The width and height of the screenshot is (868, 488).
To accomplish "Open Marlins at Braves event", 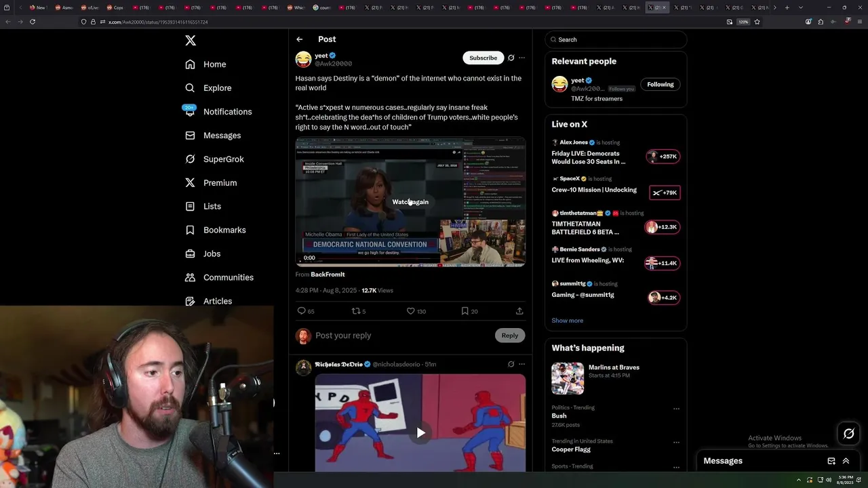I will pos(616,378).
